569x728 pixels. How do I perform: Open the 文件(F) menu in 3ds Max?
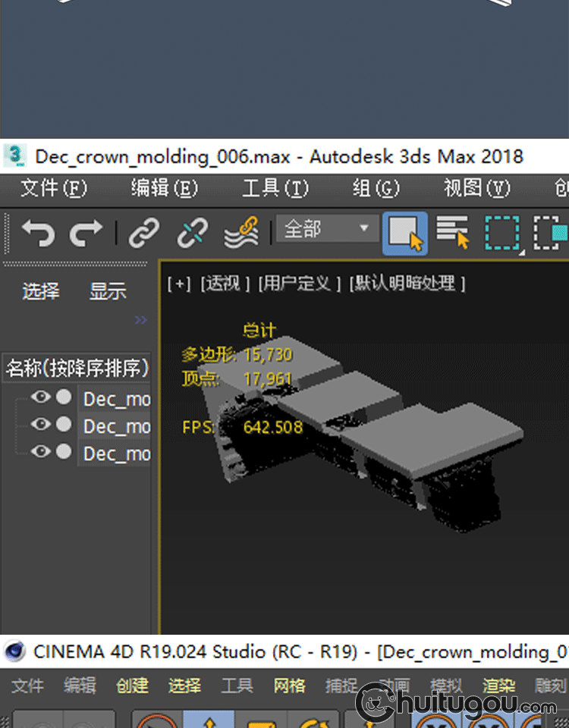point(53,188)
